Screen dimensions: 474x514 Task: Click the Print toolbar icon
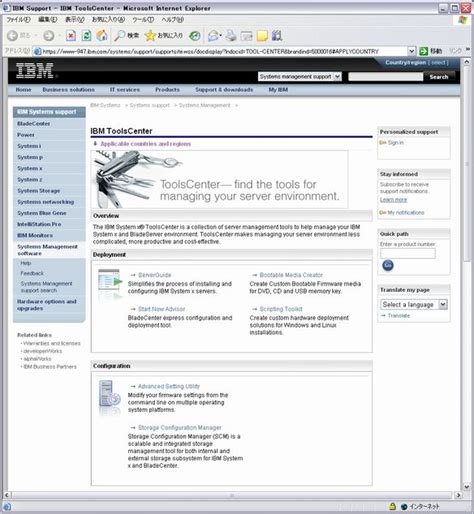click(231, 35)
